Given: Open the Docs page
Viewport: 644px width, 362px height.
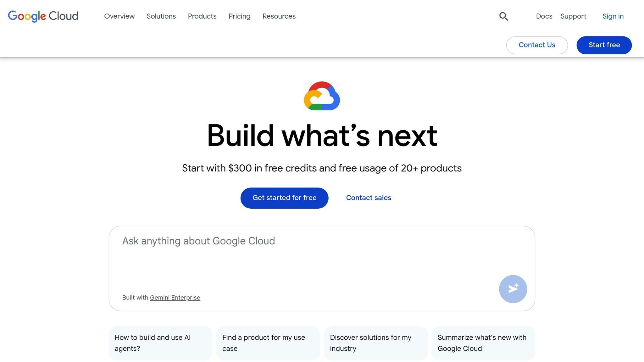Looking at the screenshot, I should pos(544,16).
